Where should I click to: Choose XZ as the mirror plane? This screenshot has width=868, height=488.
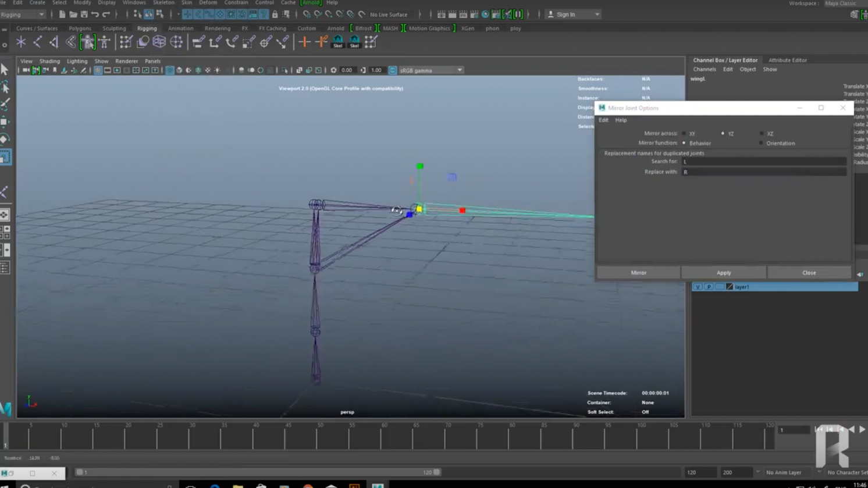[762, 134]
